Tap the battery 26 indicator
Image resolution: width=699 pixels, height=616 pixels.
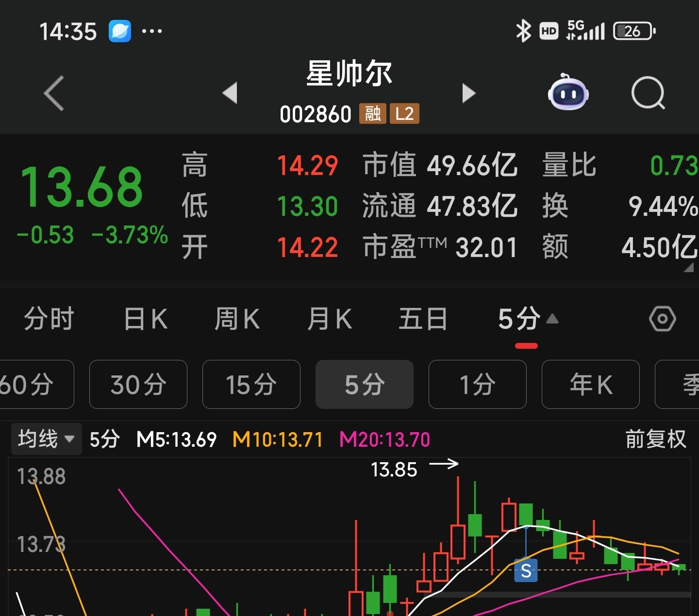coord(634,31)
